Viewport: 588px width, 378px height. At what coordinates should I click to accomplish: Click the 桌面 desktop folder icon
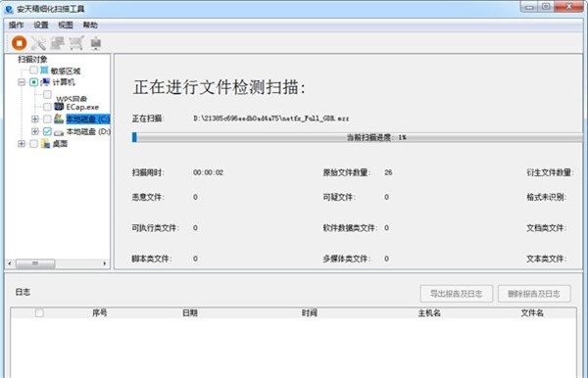[45, 144]
